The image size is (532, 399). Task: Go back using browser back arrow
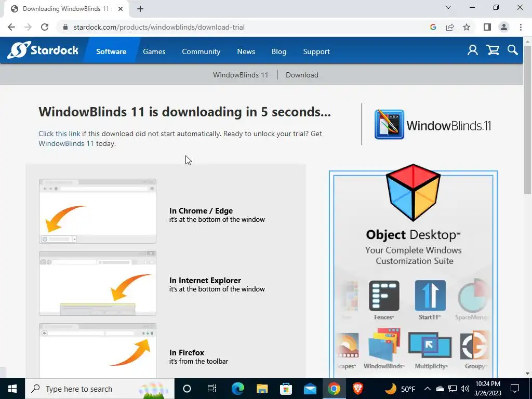(x=11, y=27)
